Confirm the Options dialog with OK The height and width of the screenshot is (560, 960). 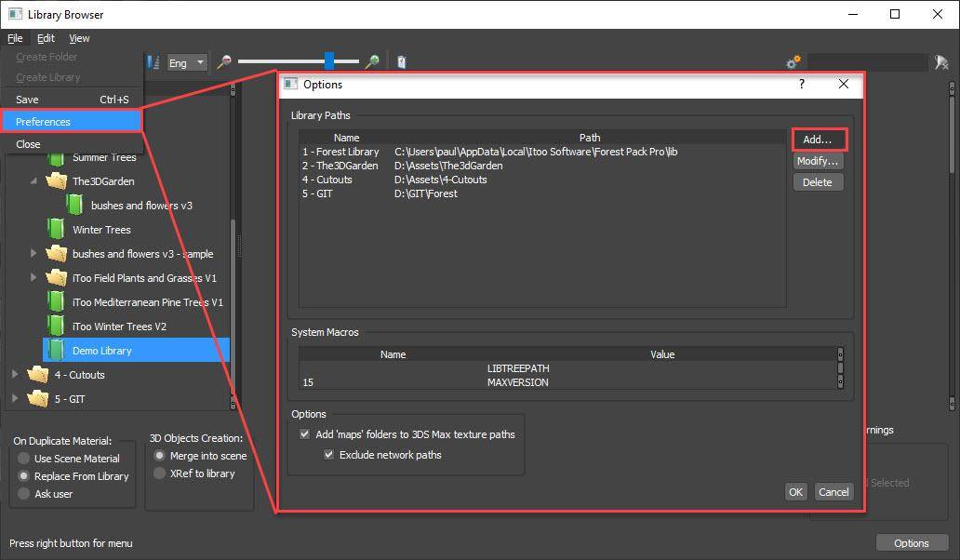[x=795, y=491]
